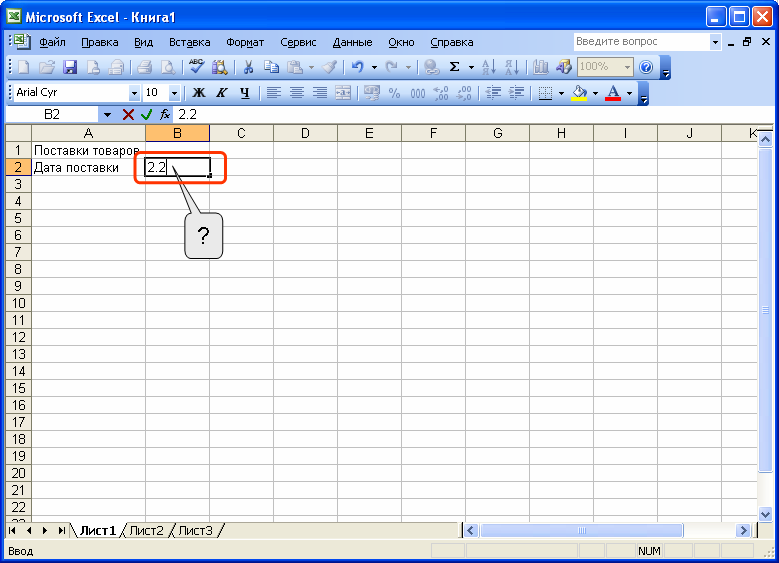Open the Файл menu
Image resolution: width=779 pixels, height=563 pixels.
pos(52,42)
